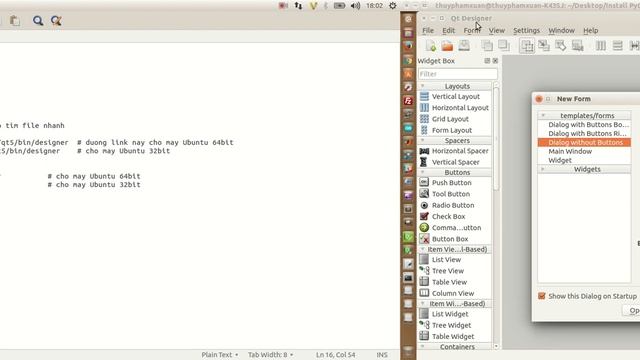Image resolution: width=640 pixels, height=360 pixels.
Task: Click the Widget Box Filter input field
Action: tap(458, 74)
